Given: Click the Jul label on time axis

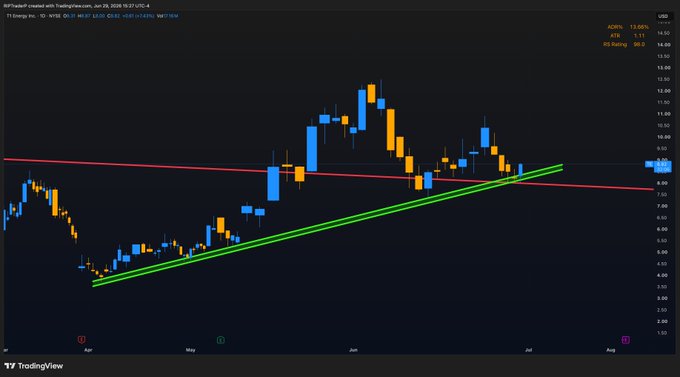Looking at the screenshot, I should (528, 350).
